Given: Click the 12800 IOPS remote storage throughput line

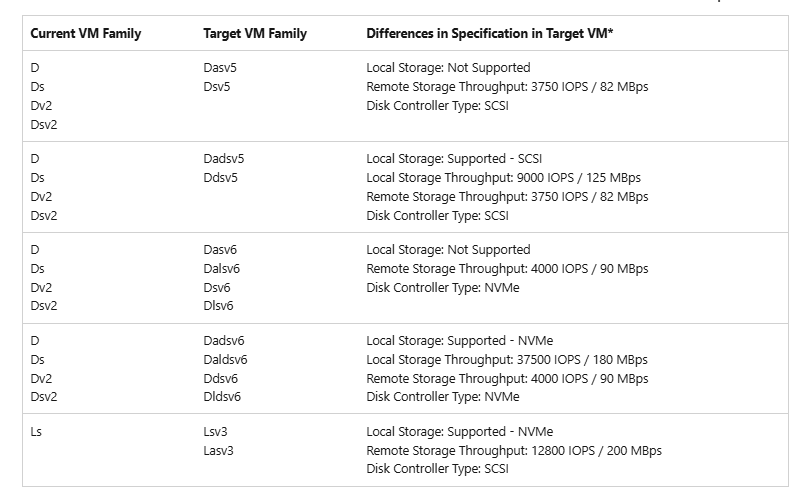Looking at the screenshot, I should pos(514,451).
